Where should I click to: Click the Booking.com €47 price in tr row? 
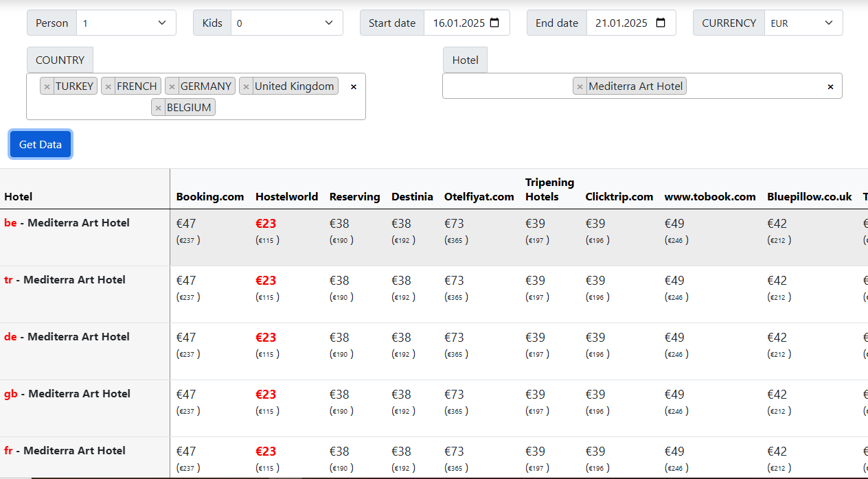[x=186, y=281]
